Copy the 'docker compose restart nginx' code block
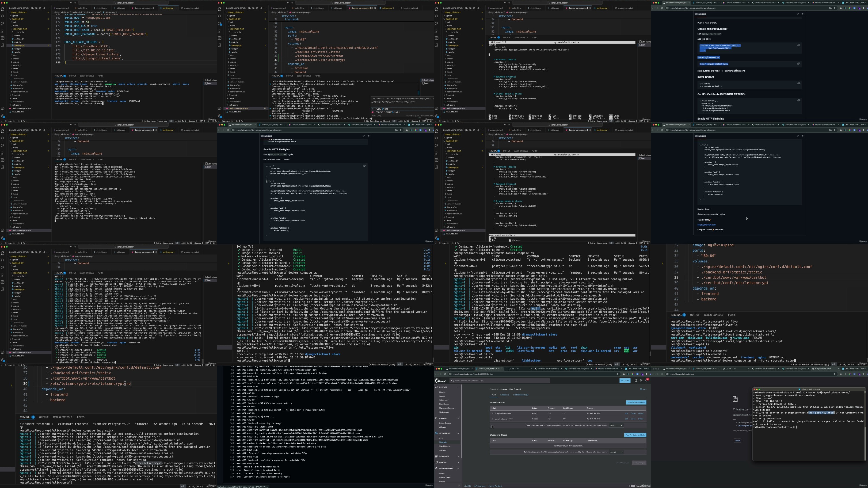Screen dimensions: 868x488 point(798,64)
